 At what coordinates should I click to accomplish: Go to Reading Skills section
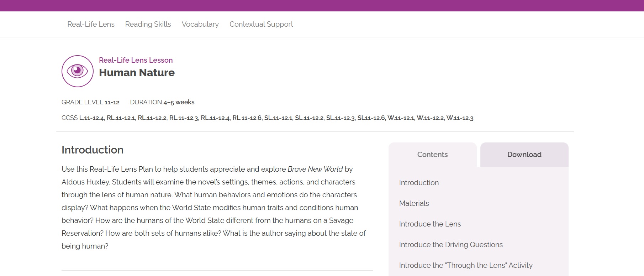click(148, 24)
